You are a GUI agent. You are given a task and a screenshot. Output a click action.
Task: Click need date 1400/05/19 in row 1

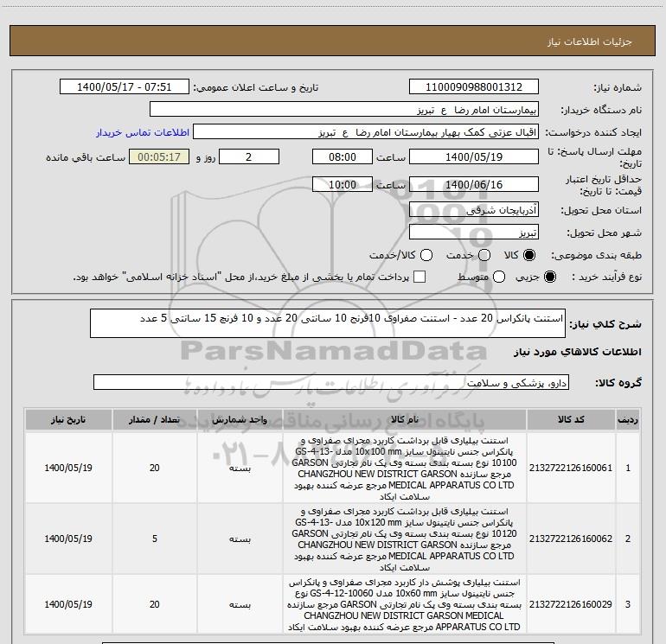pyautogui.click(x=68, y=468)
